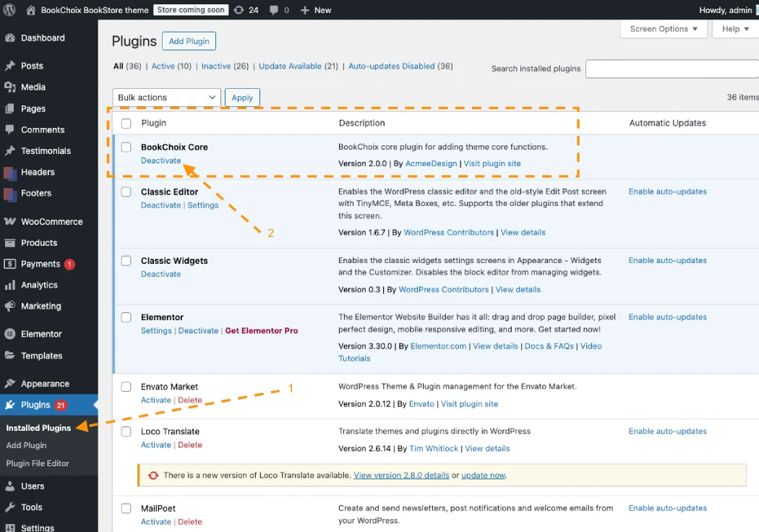Click the WordPress logo icon
The height and width of the screenshot is (532, 759).
pos(9,10)
